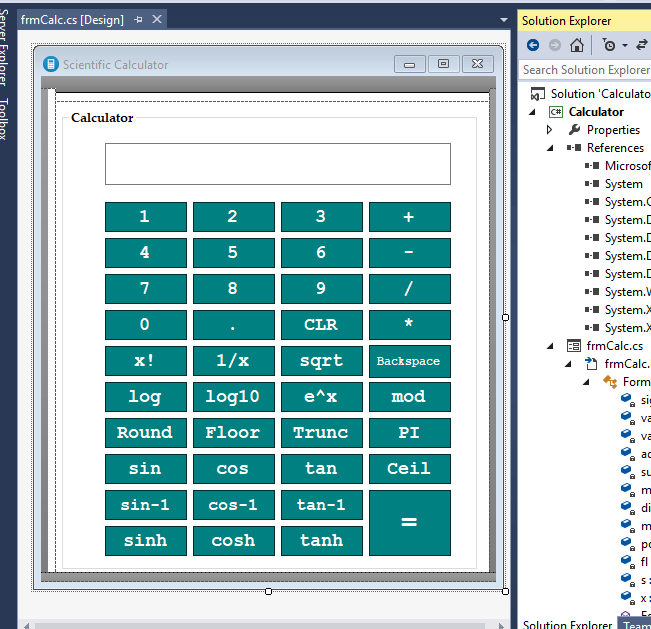
Task: Click the Search Solution Explorer field
Action: (x=585, y=70)
